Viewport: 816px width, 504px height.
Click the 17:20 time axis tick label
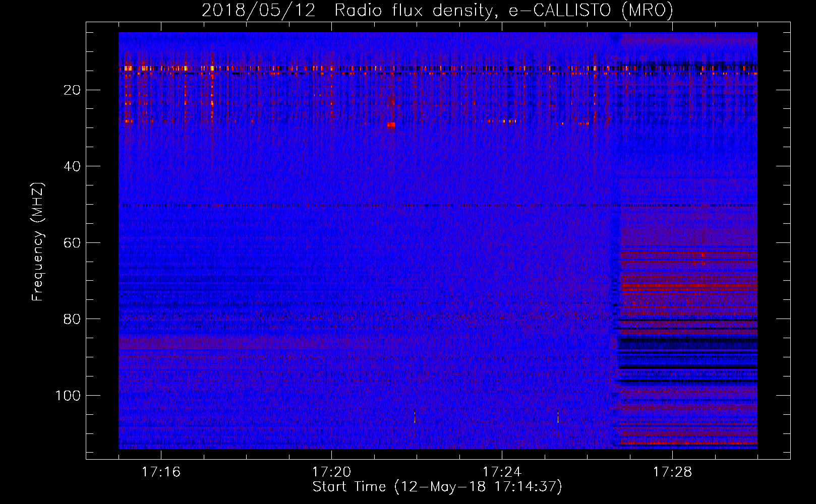point(331,472)
